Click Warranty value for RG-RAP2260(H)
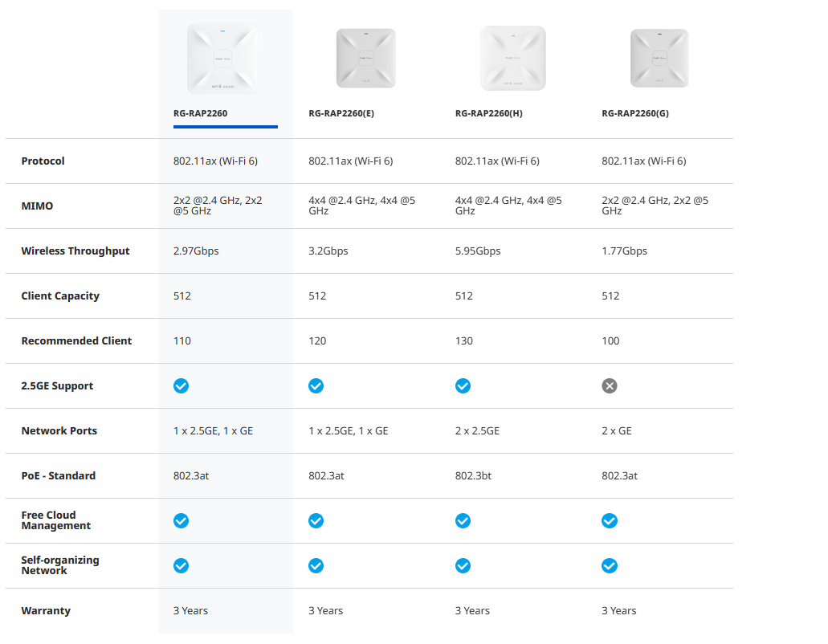 click(472, 611)
